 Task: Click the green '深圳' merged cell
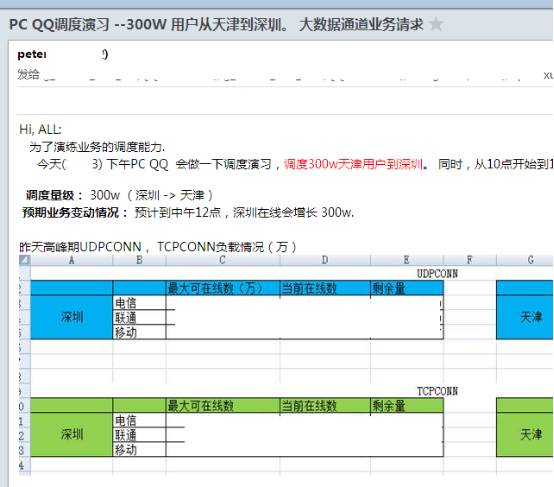pyautogui.click(x=72, y=434)
